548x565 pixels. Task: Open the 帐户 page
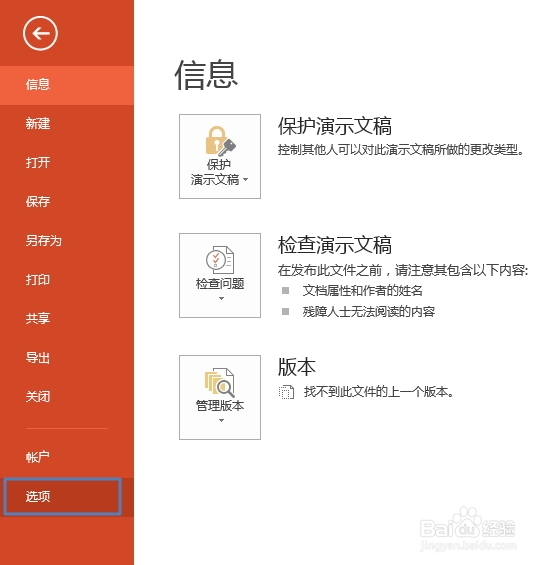click(67, 458)
